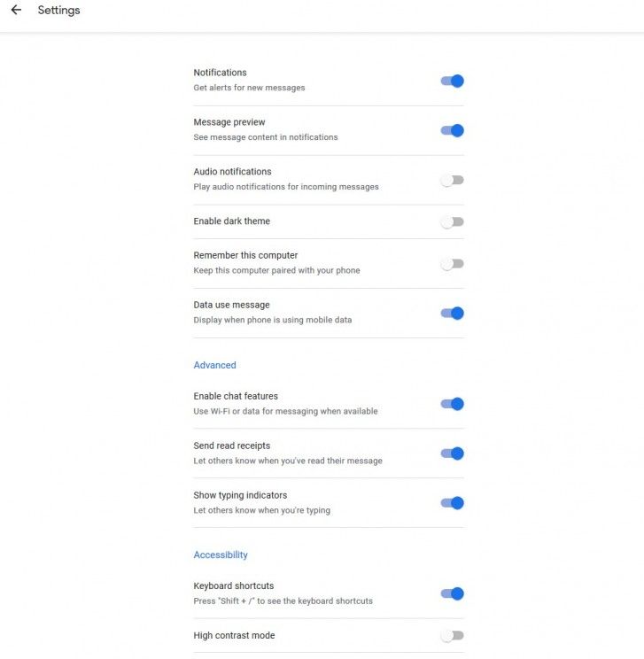Disable the Show typing indicators toggle
The image size is (644, 659).
point(452,503)
